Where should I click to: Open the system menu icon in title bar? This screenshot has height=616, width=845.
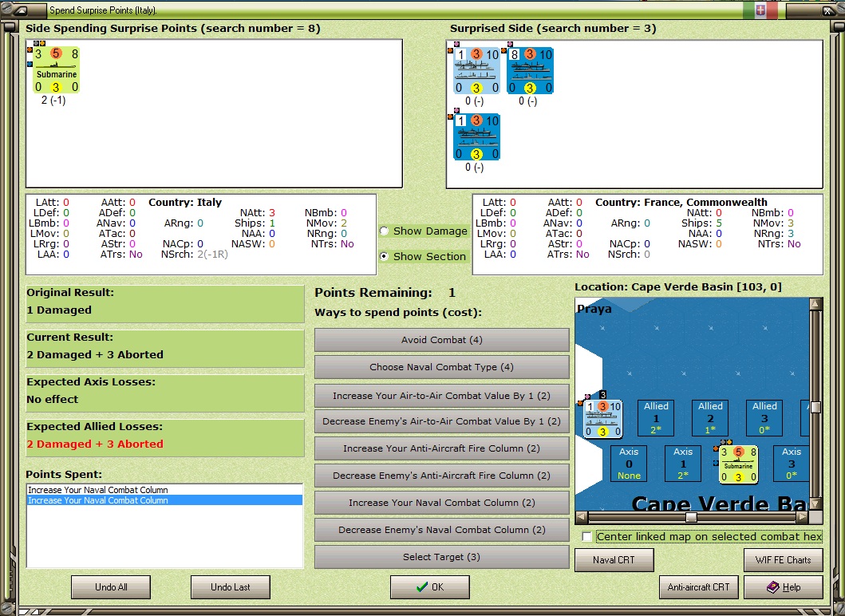22,10
